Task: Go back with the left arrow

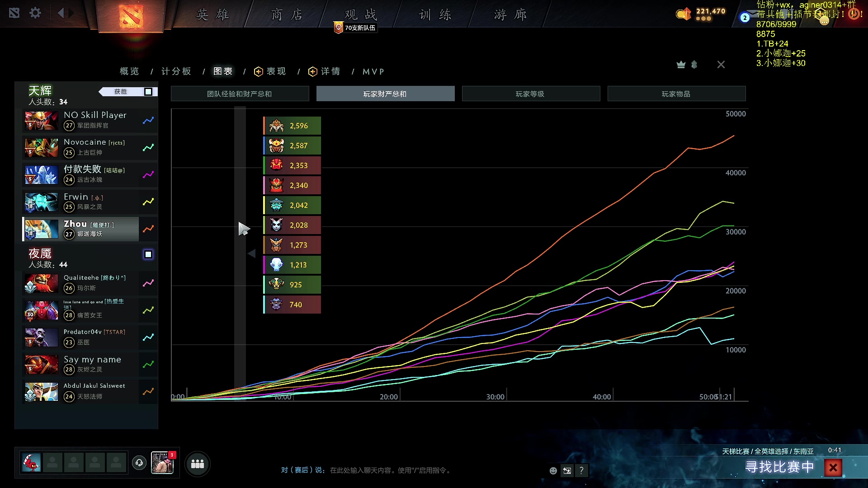Action: [61, 13]
